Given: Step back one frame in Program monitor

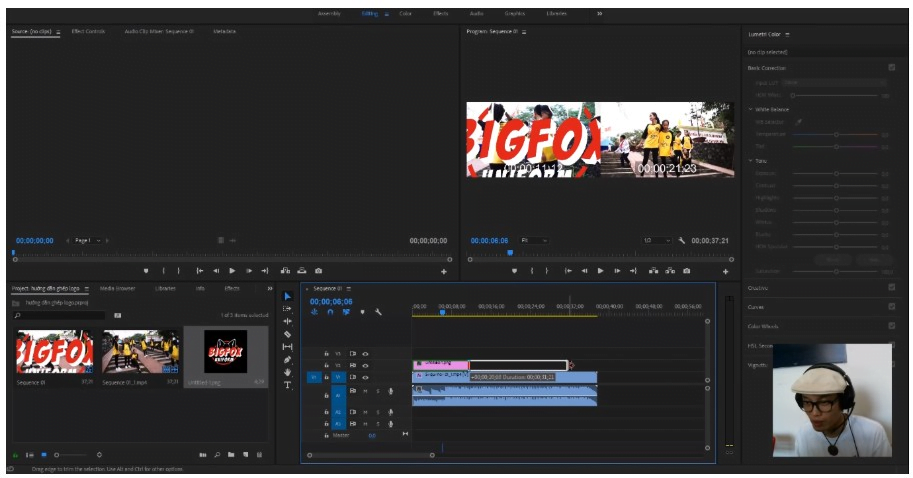Looking at the screenshot, I should pos(584,271).
